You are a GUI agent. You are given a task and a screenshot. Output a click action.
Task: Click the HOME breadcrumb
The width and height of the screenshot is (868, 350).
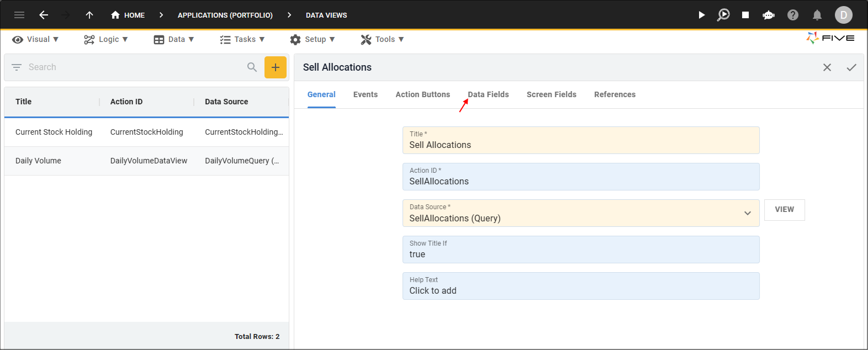pyautogui.click(x=128, y=15)
